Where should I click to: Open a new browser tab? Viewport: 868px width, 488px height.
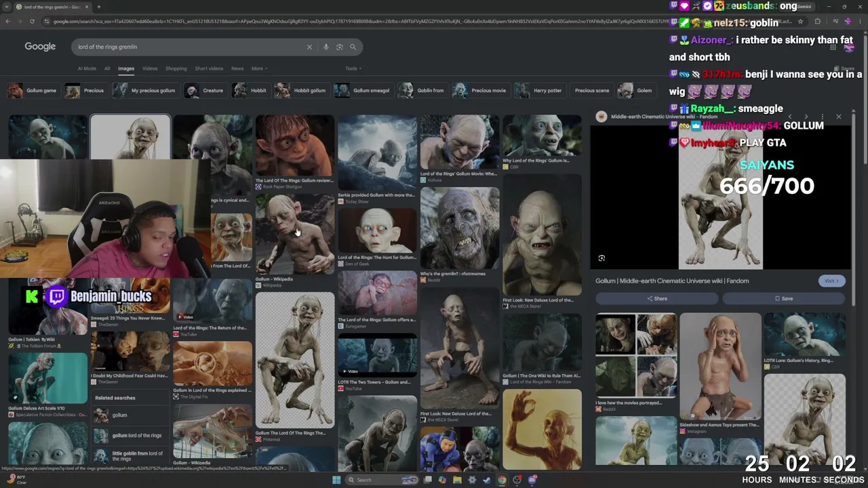(98, 7)
